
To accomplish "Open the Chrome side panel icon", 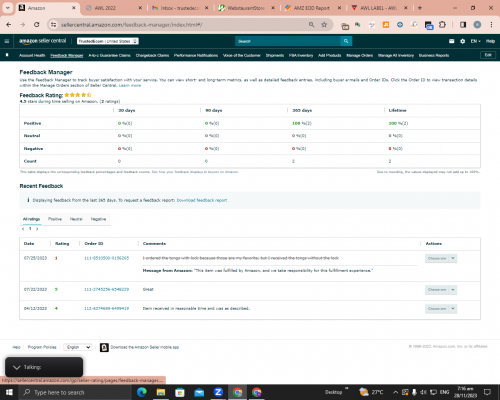I will coord(463,25).
